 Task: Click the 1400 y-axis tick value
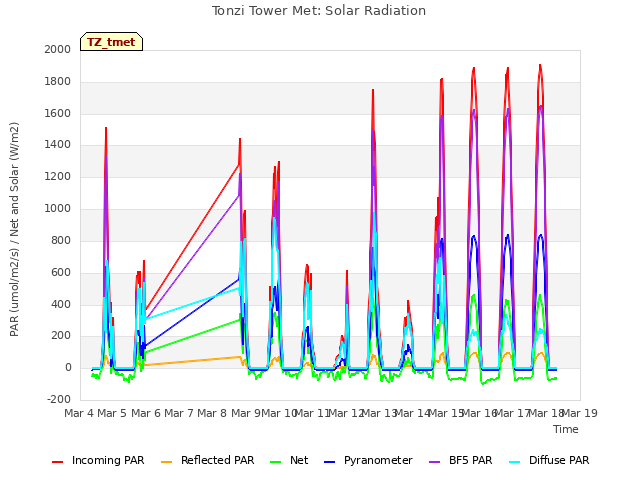pyautogui.click(x=58, y=144)
